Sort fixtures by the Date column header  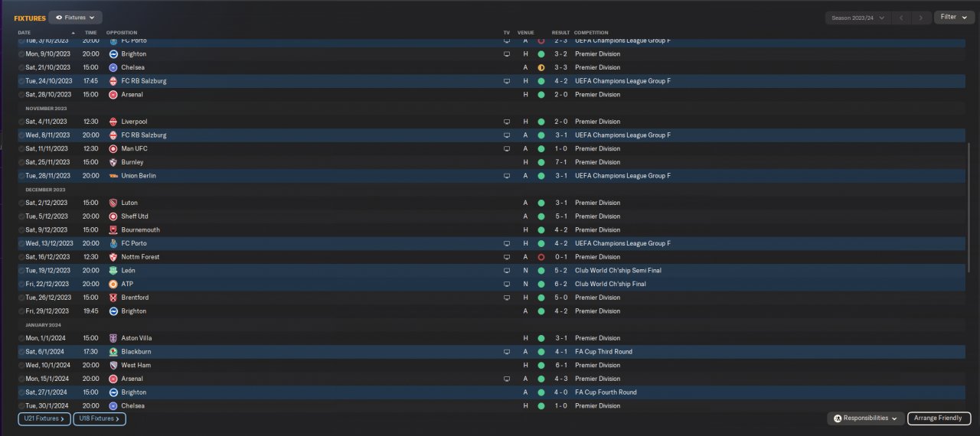[x=24, y=32]
